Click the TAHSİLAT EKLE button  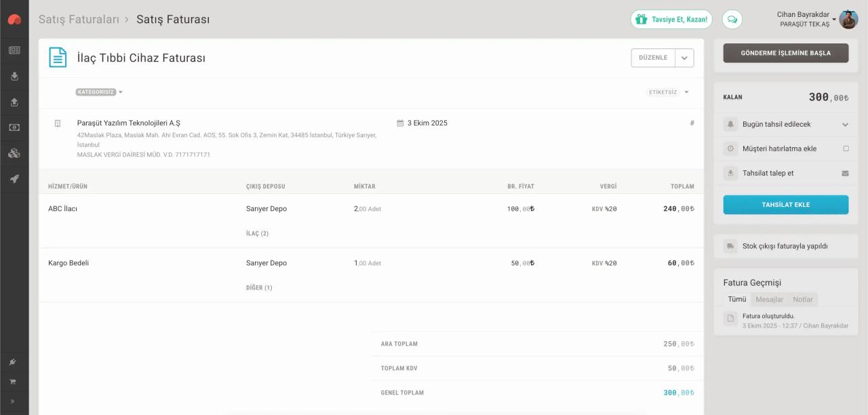click(x=785, y=205)
